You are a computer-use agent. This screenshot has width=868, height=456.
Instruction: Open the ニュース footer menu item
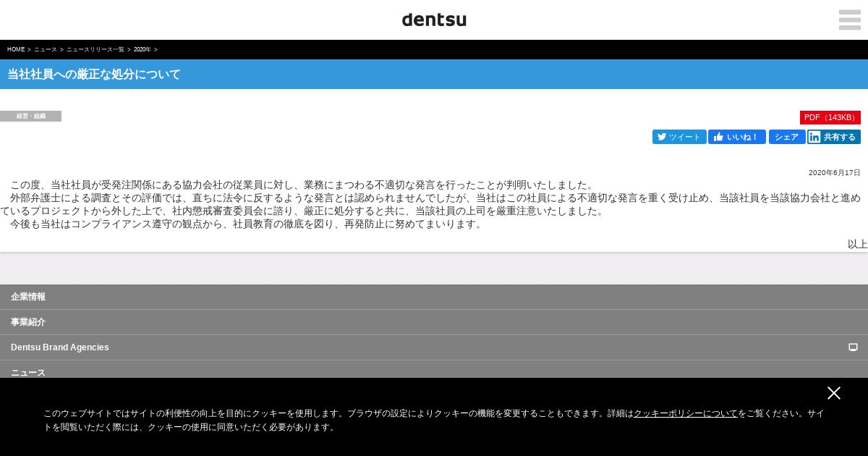[434, 370]
